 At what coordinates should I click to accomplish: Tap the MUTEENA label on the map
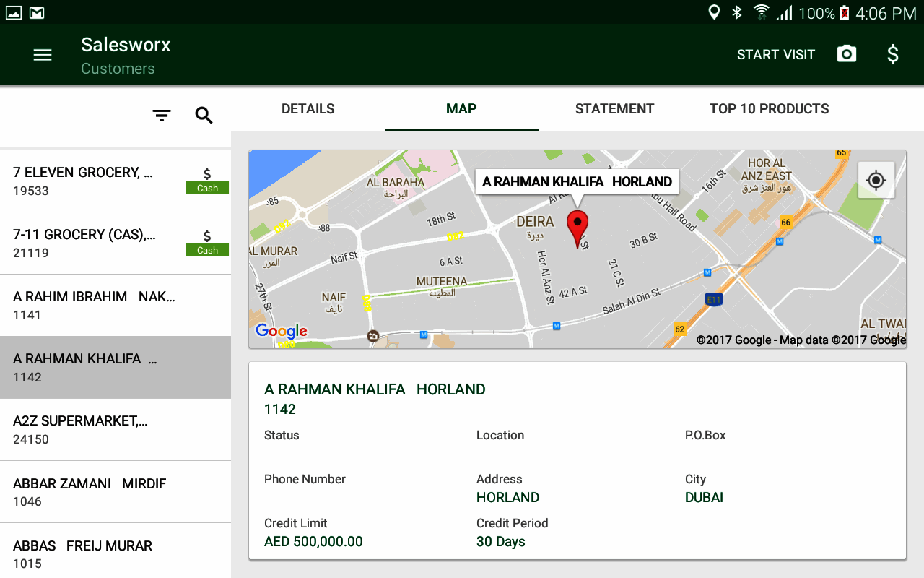[x=442, y=282]
